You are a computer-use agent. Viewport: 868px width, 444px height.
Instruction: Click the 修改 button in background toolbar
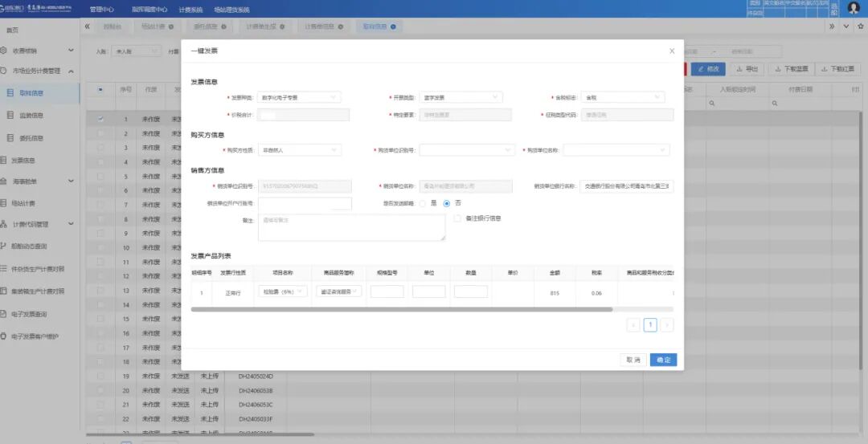(x=708, y=69)
